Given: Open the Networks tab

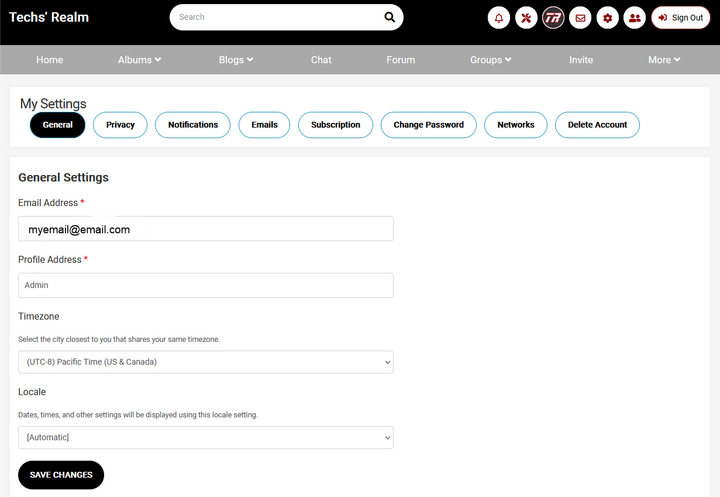Looking at the screenshot, I should coord(516,125).
